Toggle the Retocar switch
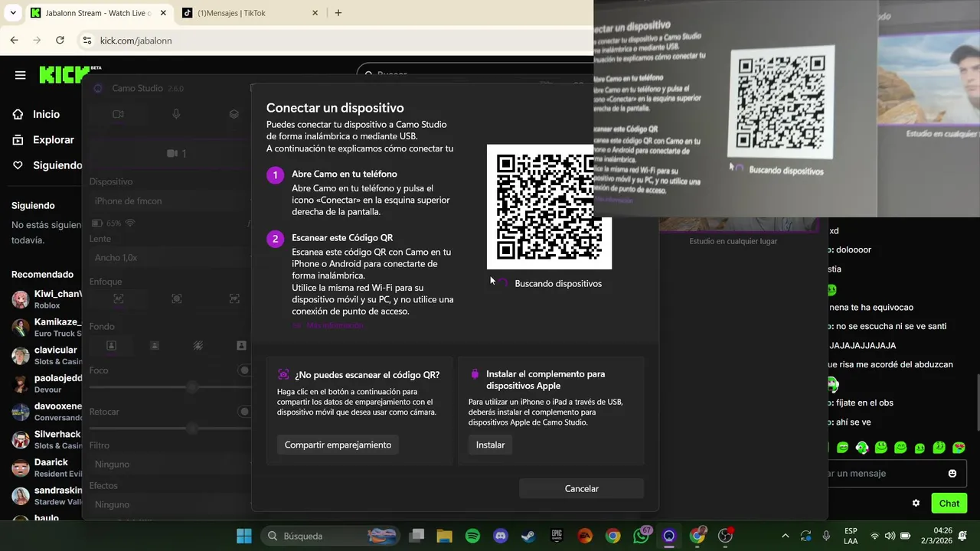 pos(244,412)
